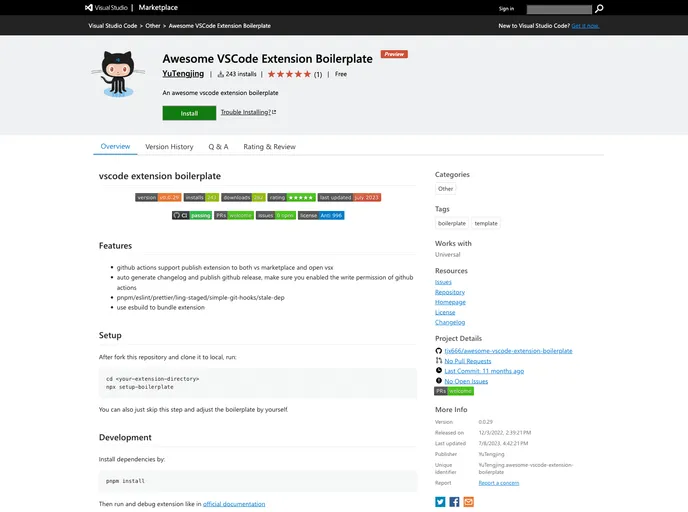Click the Awesome VSCode Extension Boilerplate title
The height and width of the screenshot is (512, 688).
coord(268,59)
